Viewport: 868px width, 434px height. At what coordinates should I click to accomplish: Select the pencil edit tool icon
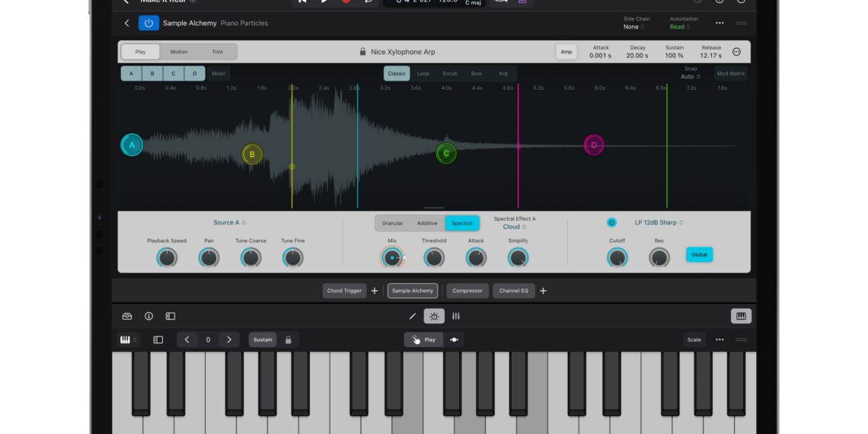pyautogui.click(x=413, y=316)
